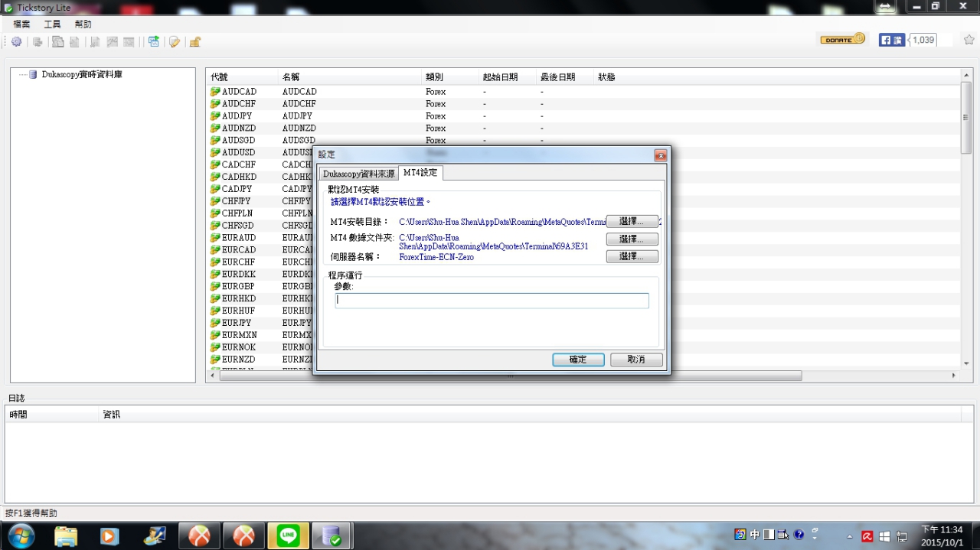The width and height of the screenshot is (980, 550).
Task: Click the Facebook like button
Action: 892,40
